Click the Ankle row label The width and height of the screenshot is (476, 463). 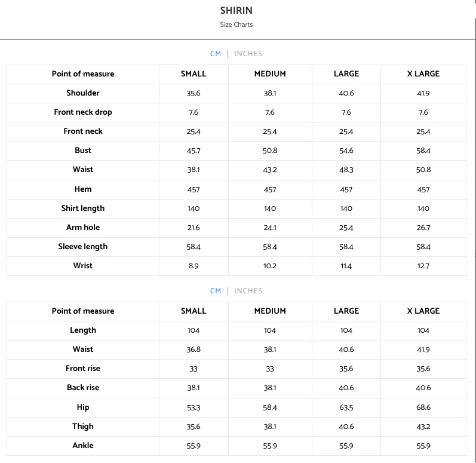(x=83, y=446)
